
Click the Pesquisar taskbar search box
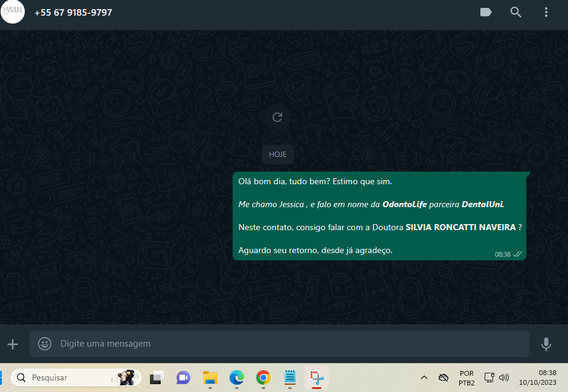(x=76, y=378)
